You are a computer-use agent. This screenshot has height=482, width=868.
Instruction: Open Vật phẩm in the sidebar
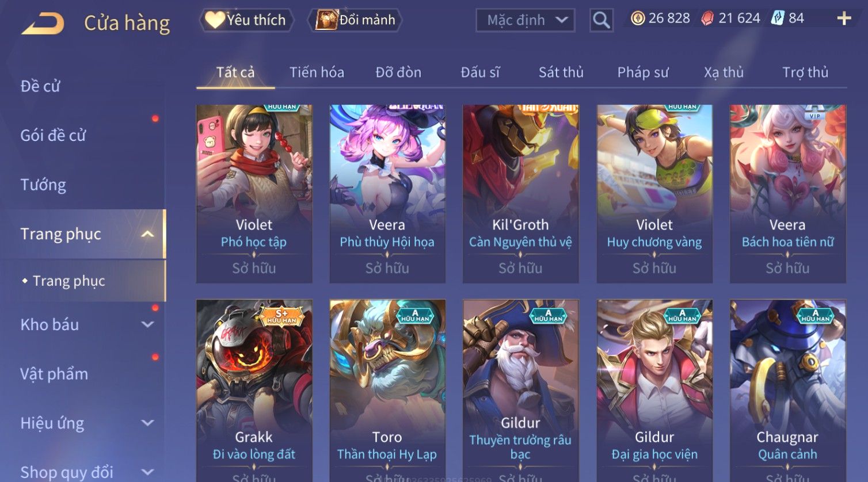point(54,374)
